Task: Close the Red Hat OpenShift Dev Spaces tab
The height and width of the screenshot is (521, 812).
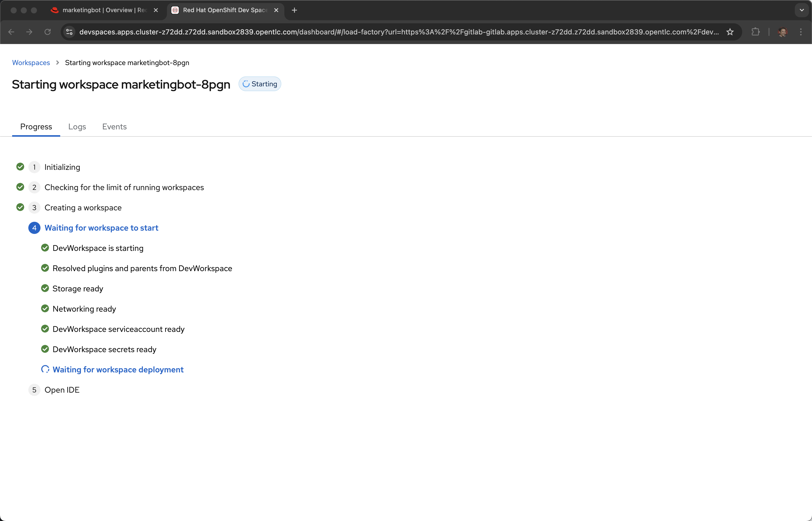Action: point(276,10)
